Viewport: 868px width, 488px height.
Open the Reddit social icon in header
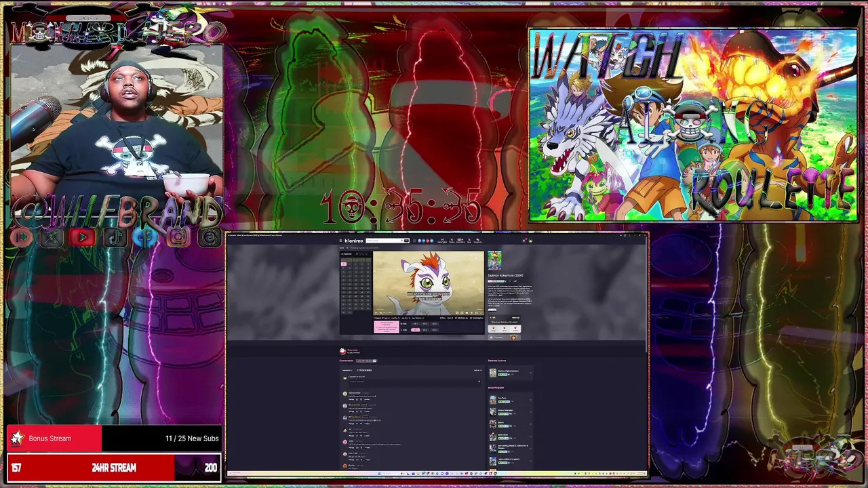point(428,241)
